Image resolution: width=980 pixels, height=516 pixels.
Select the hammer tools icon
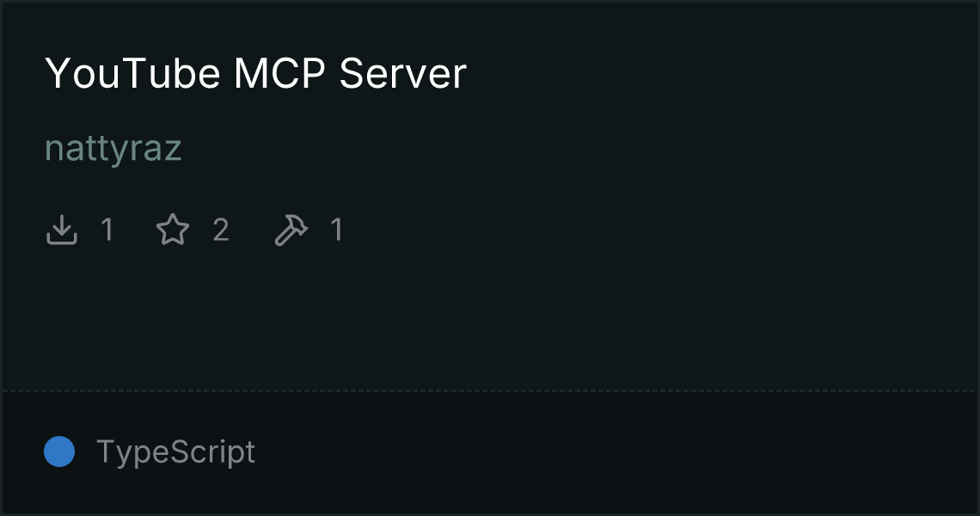(291, 230)
